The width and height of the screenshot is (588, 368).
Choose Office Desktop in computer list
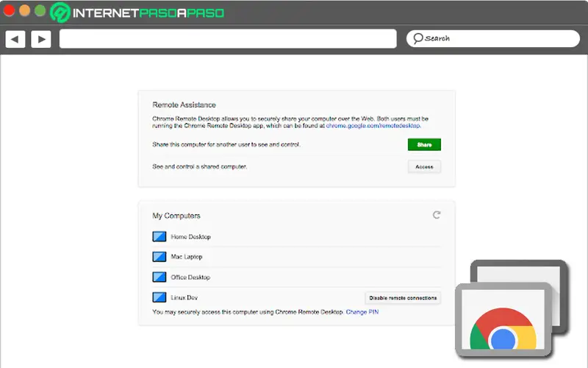190,277
